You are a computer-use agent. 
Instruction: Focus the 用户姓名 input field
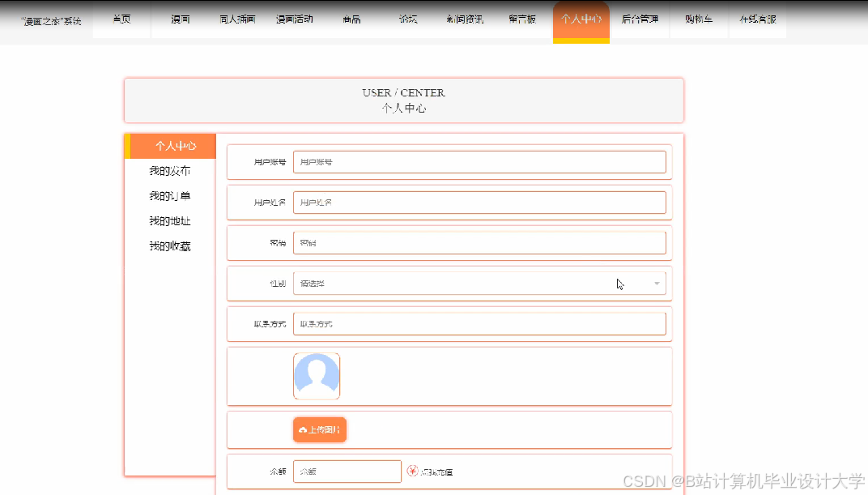[479, 203]
